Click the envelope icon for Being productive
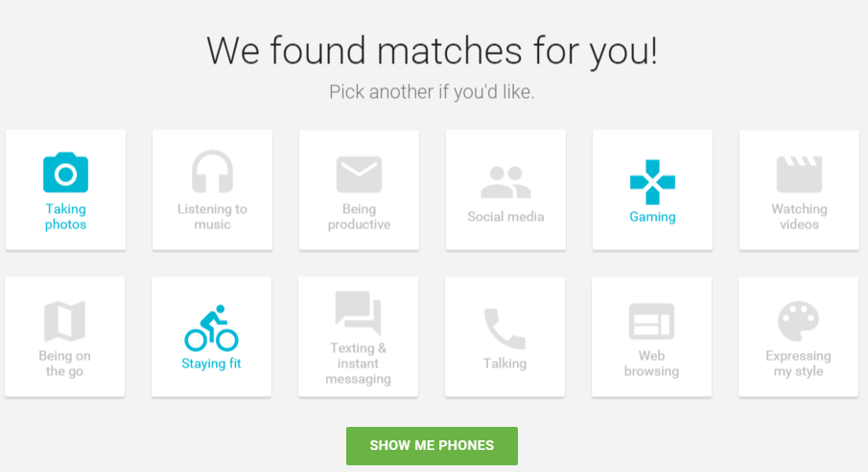 359,174
